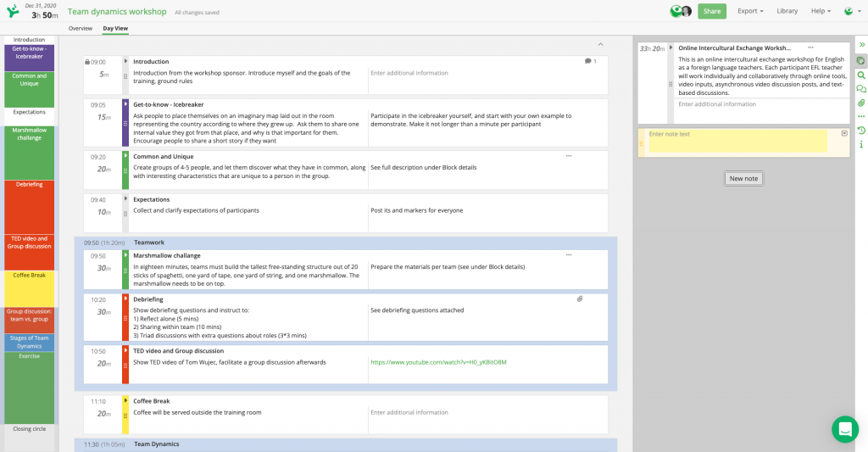The height and width of the screenshot is (452, 868).
Task: Open the yellow note options dropdown
Action: (844, 134)
